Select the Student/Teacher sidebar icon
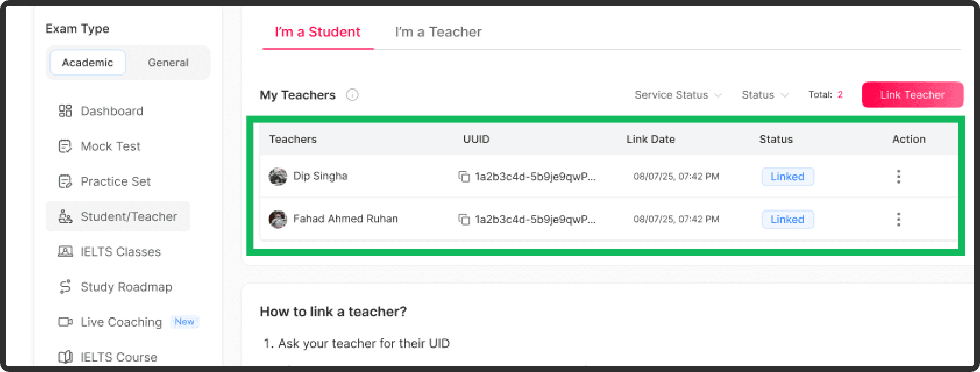The image size is (980, 372). (x=65, y=216)
